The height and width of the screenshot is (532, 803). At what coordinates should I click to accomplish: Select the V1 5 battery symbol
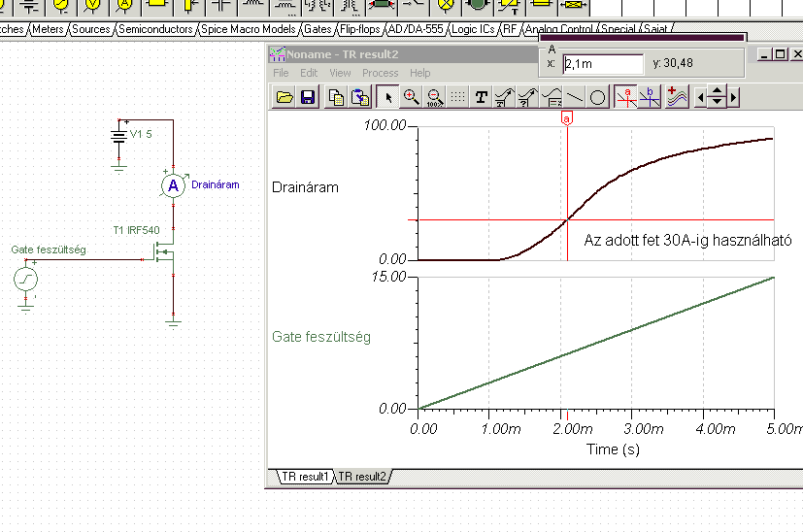pos(118,136)
